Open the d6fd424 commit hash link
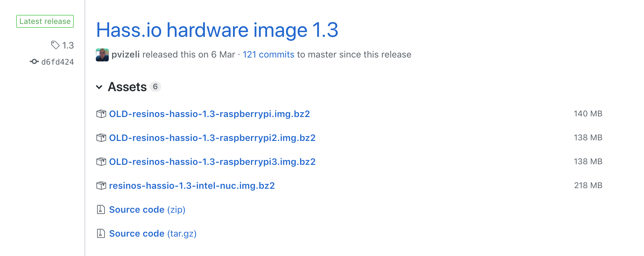The height and width of the screenshot is (256, 644). (x=58, y=62)
